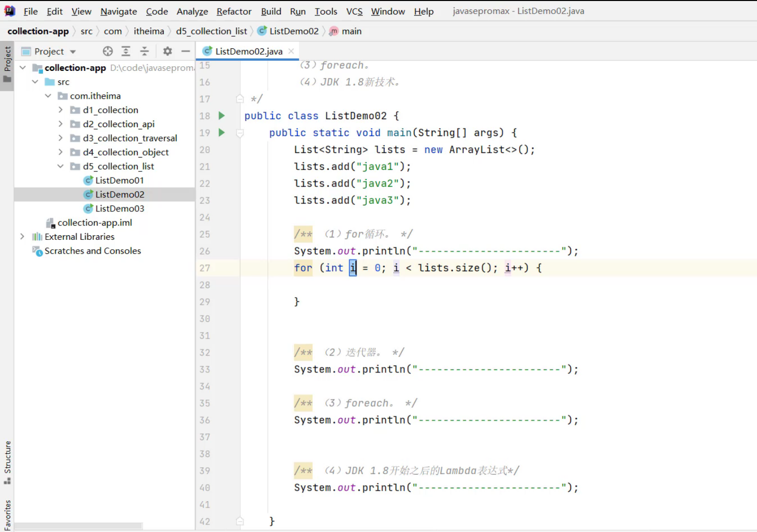This screenshot has width=757, height=532.
Task: Run main method via gutter arrow on line 19
Action: 222,133
